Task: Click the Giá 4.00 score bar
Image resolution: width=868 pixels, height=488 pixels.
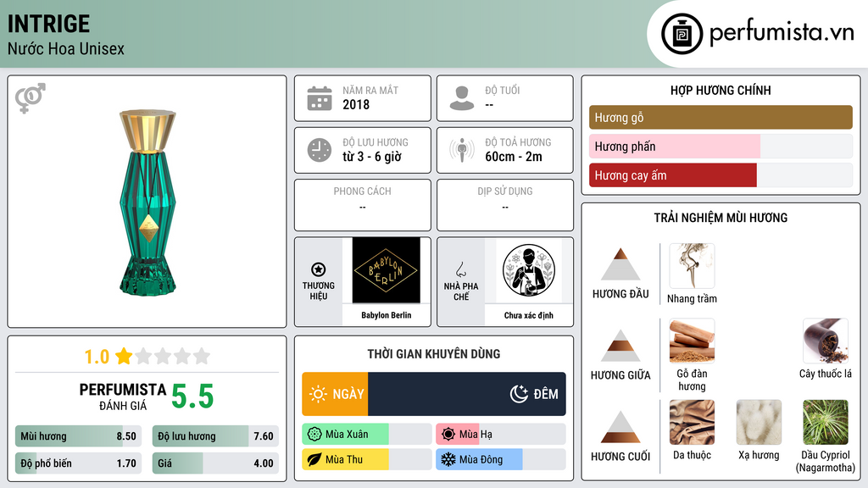Action: (x=215, y=463)
